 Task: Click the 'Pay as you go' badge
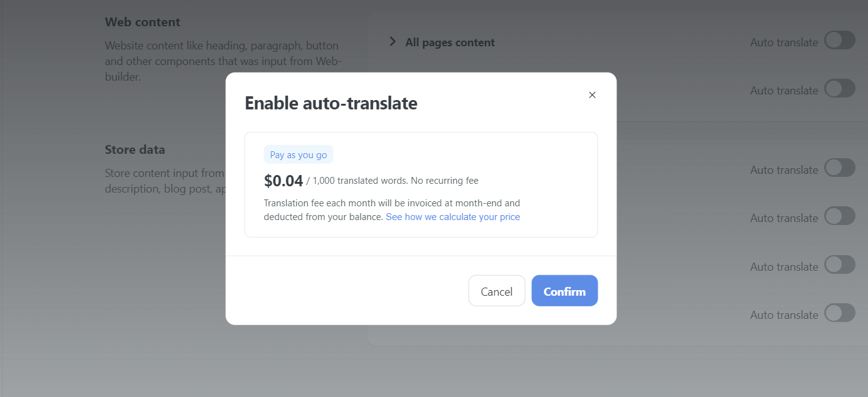pyautogui.click(x=299, y=155)
